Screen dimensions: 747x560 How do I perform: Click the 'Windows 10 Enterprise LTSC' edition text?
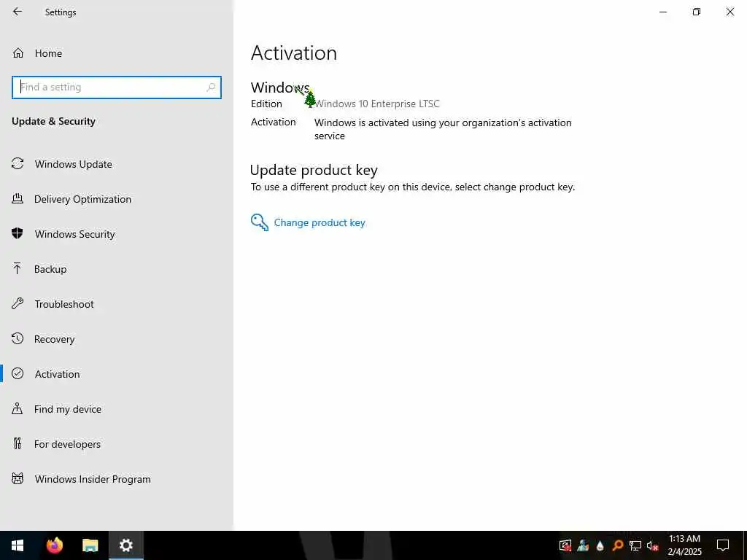[x=377, y=104]
